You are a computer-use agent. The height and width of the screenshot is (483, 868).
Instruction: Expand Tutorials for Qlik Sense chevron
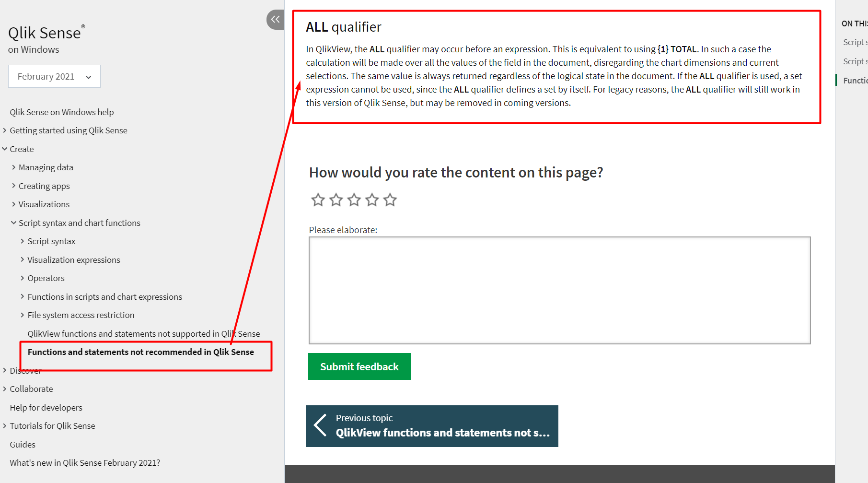point(5,425)
